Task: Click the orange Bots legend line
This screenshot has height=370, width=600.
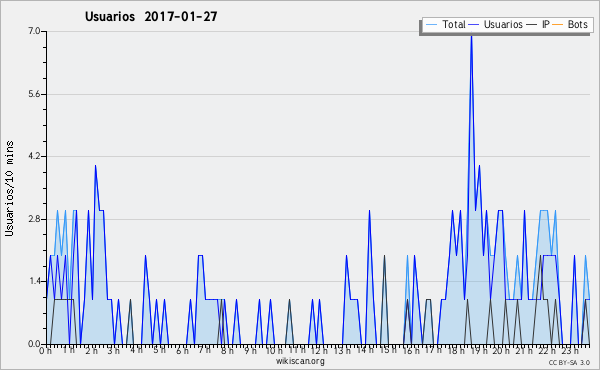Action: [x=558, y=24]
